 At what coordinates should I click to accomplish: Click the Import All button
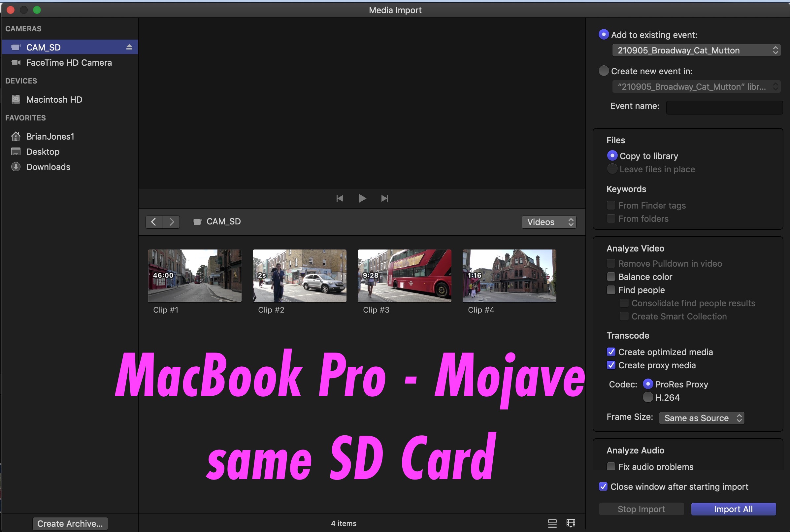tap(733, 509)
